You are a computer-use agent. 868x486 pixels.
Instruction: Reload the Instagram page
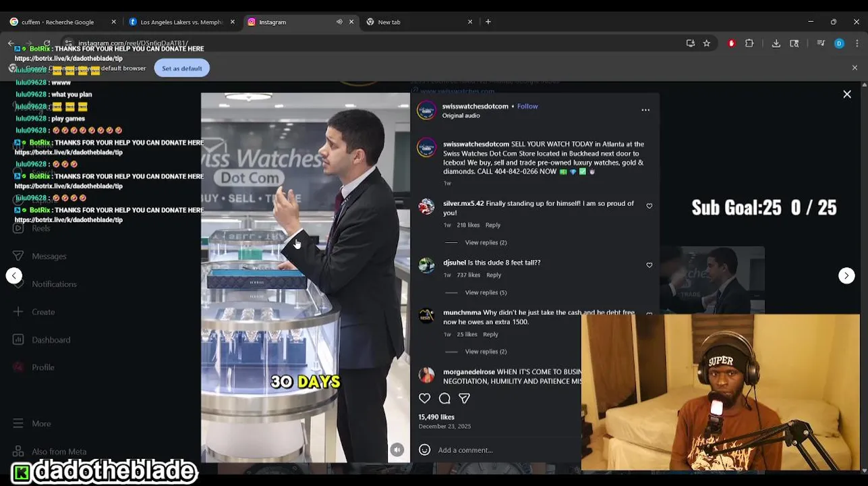[x=47, y=43]
